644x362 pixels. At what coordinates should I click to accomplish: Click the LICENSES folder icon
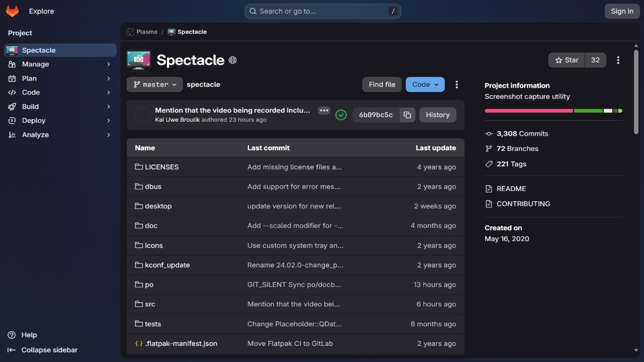139,167
